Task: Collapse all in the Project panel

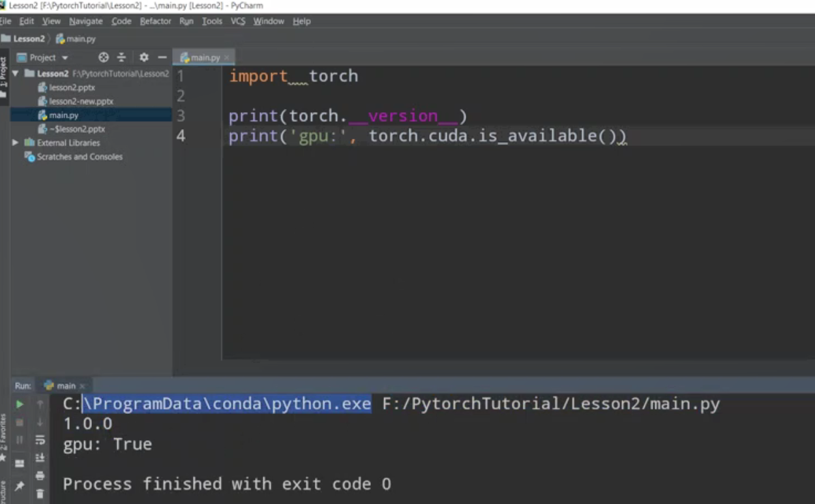Action: click(121, 57)
